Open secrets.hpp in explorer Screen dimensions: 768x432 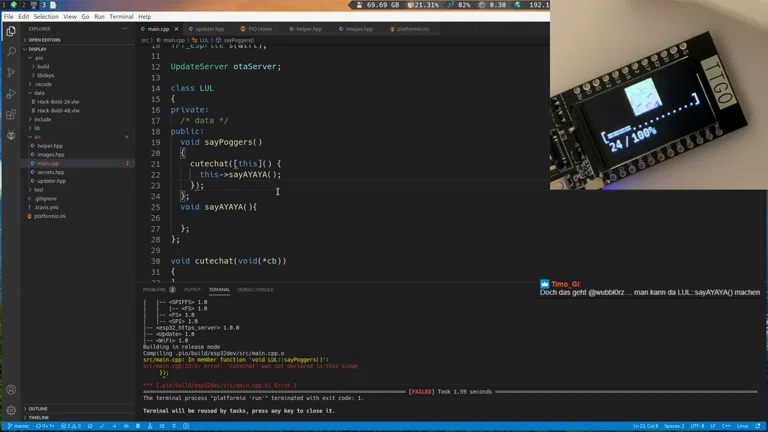78,172
